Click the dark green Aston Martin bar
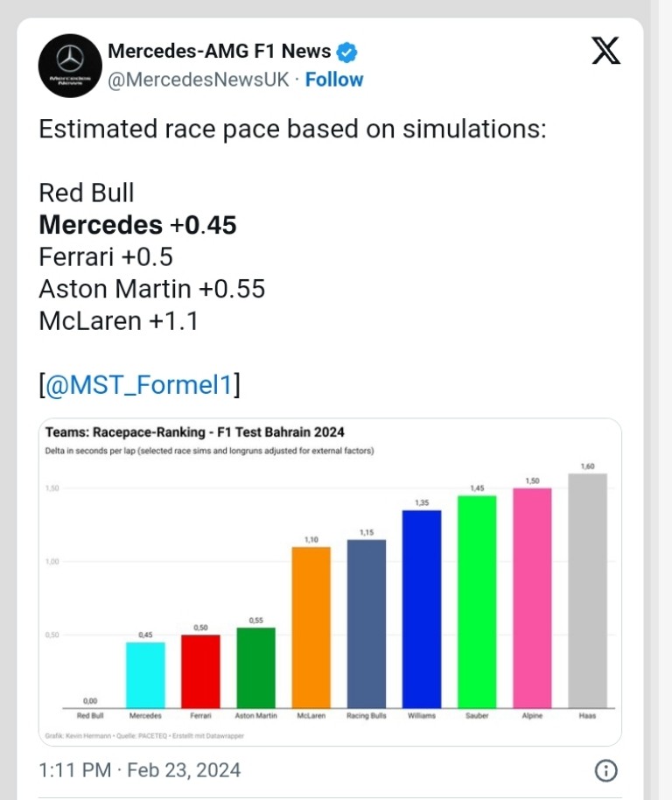672x800 pixels. (x=256, y=668)
